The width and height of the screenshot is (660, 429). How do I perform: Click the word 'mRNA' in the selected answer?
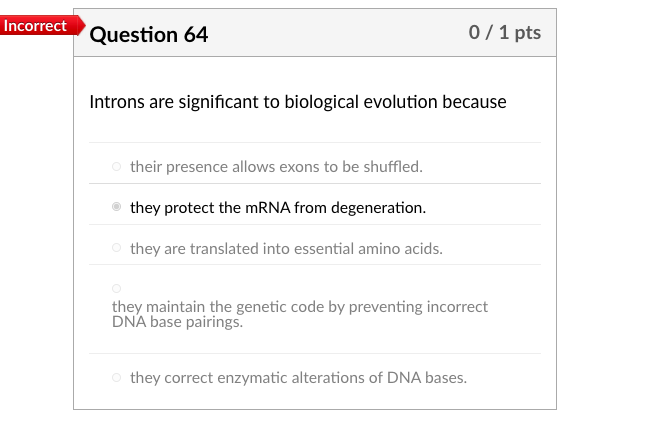click(x=239, y=208)
